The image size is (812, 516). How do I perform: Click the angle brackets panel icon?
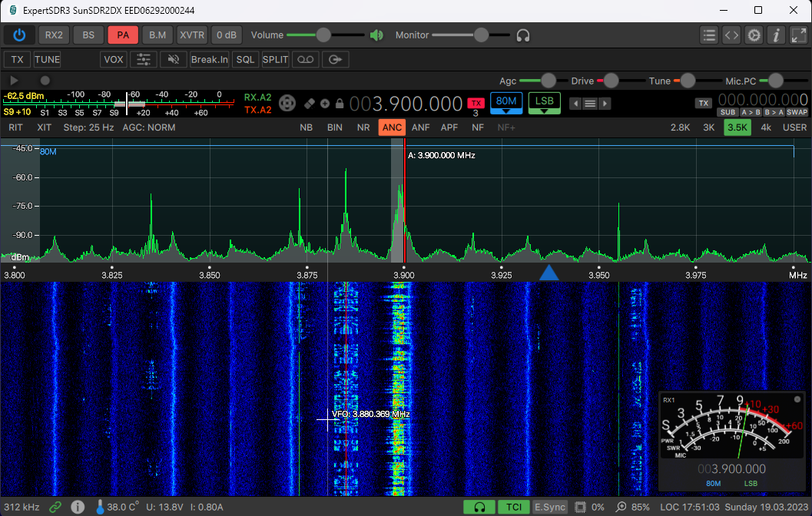[731, 35]
